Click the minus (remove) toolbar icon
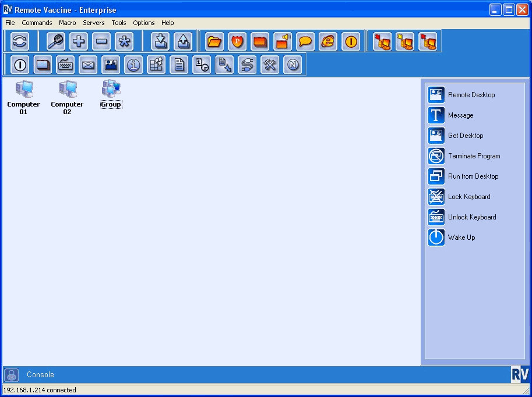Viewport: 532px width, 397px height. tap(101, 41)
